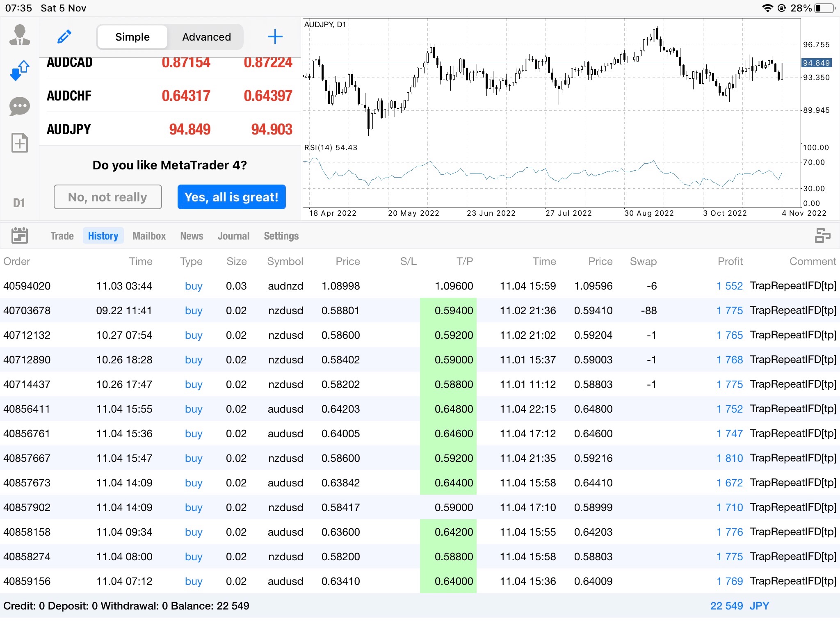Click the new order document icon
840x630 pixels.
(x=19, y=143)
